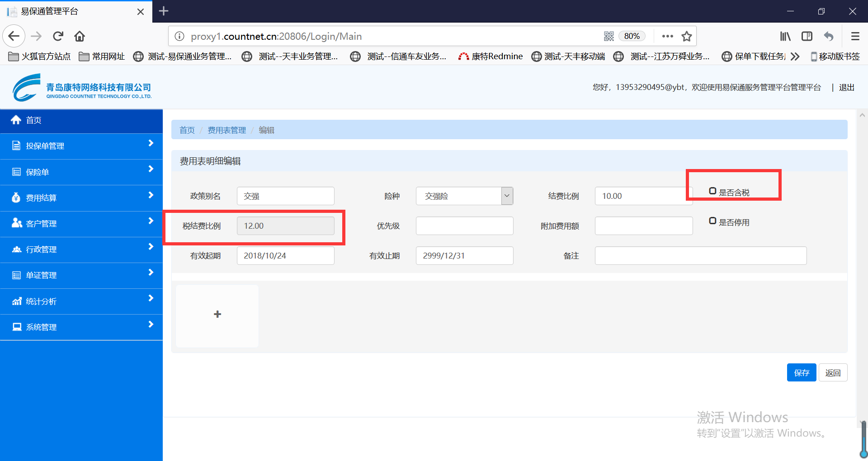The width and height of the screenshot is (868, 461).
Task: Toggle the 是否停用 checkbox
Action: 712,221
